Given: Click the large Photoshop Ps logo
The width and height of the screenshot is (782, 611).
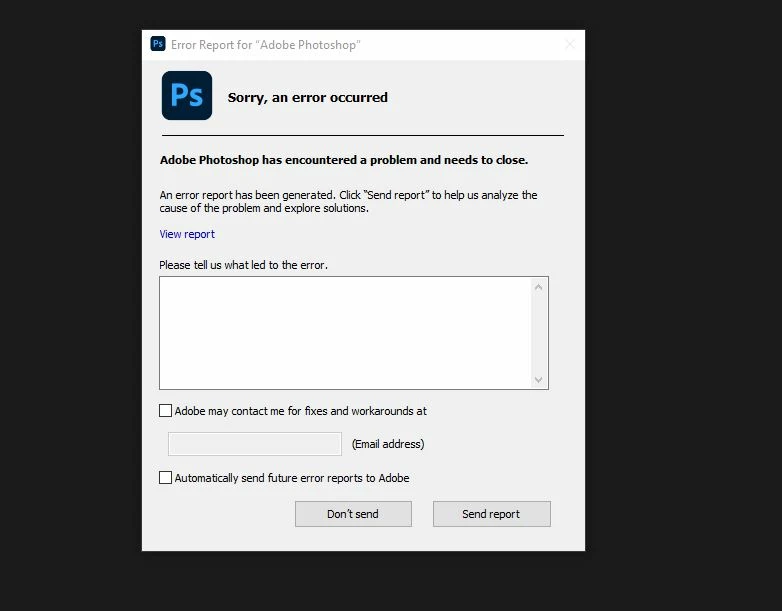Looking at the screenshot, I should (x=187, y=96).
